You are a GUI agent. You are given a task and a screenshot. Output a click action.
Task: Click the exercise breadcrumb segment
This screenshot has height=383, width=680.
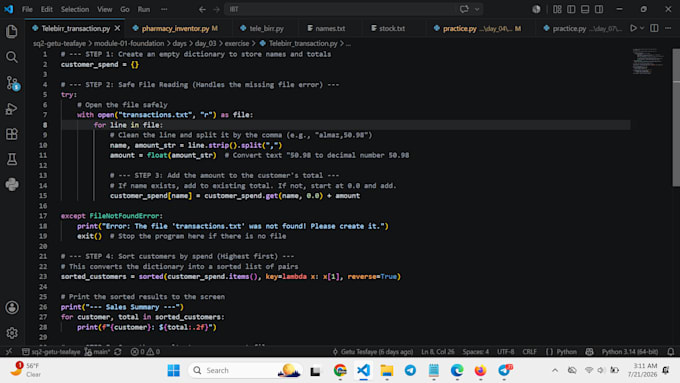point(237,43)
